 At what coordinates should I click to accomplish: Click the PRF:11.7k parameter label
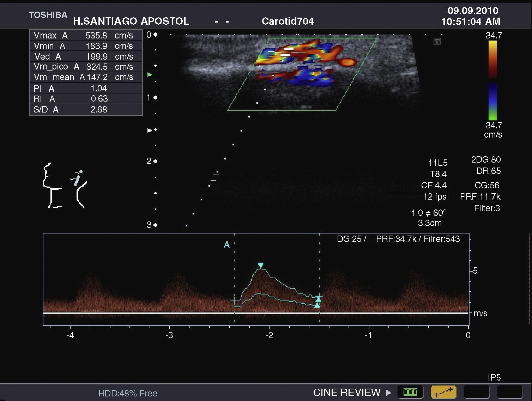480,197
